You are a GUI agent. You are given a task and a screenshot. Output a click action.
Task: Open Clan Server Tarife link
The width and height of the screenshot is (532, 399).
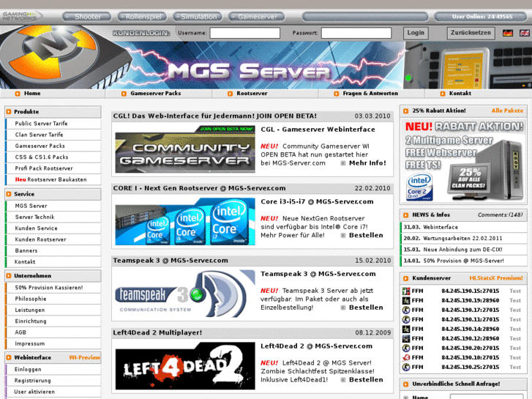tap(39, 135)
